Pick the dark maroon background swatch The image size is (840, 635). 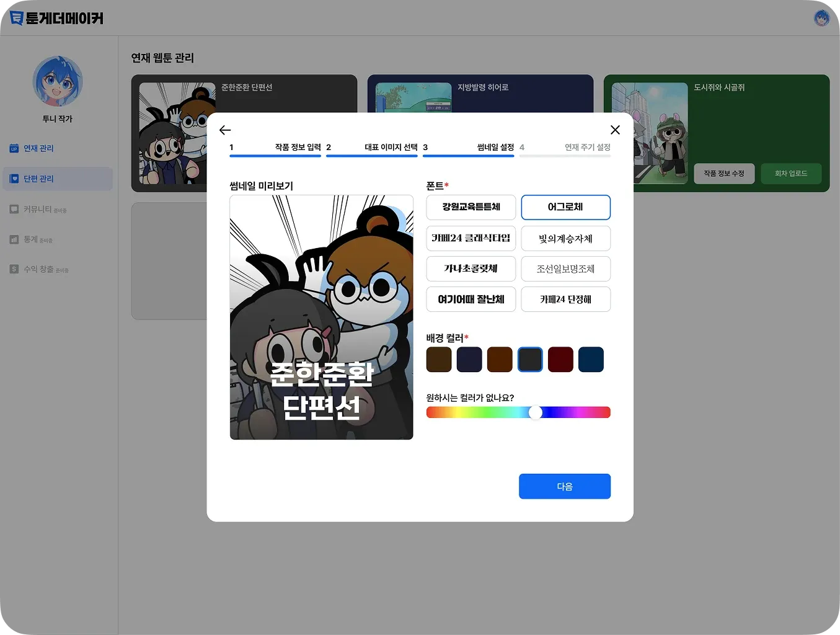coord(560,360)
